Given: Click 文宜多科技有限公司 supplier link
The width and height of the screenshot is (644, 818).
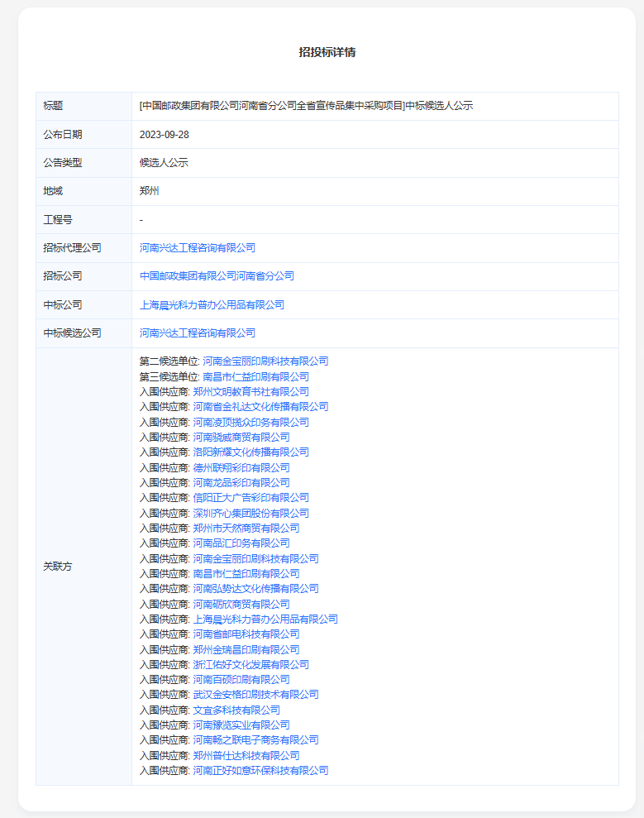Looking at the screenshot, I should (236, 710).
